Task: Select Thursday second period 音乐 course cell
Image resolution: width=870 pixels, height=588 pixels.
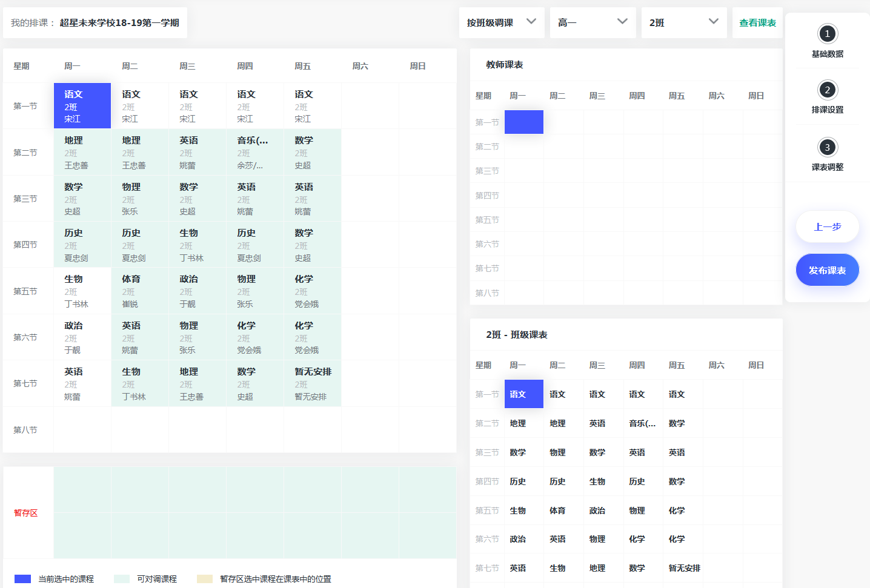Action: pos(255,152)
